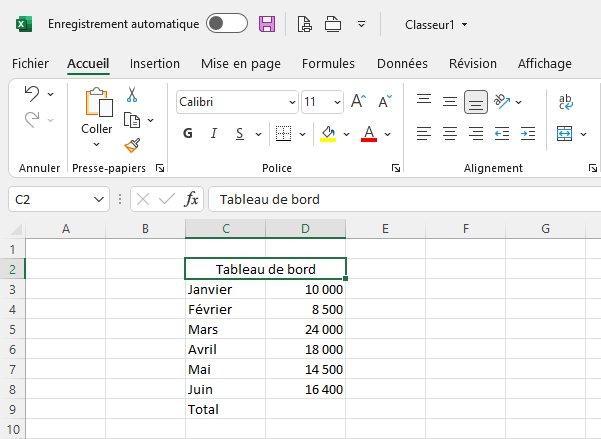Open the Affichage tab
Screen dimensions: 601x439
[545, 64]
